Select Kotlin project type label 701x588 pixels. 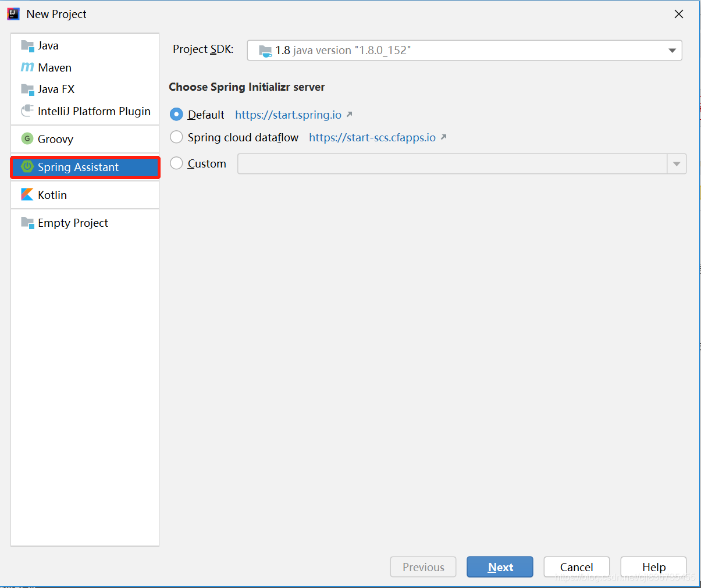tap(52, 195)
